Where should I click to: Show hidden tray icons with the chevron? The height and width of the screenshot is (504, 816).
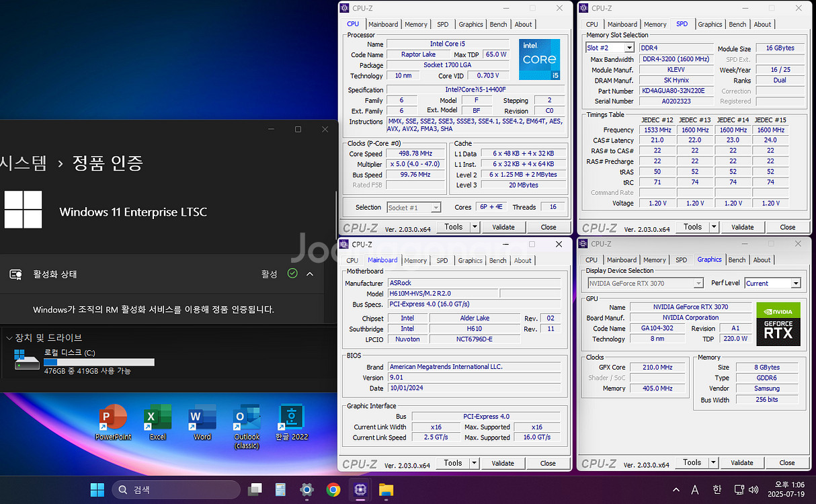[x=676, y=489]
